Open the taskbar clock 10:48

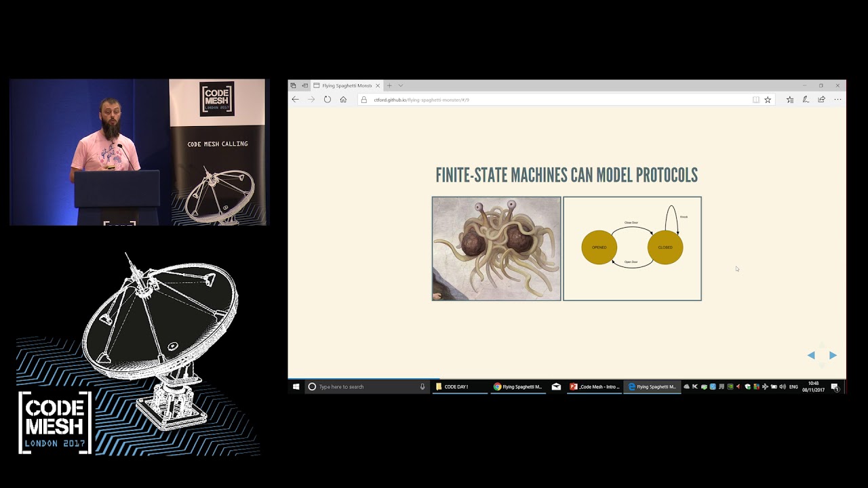pyautogui.click(x=813, y=386)
